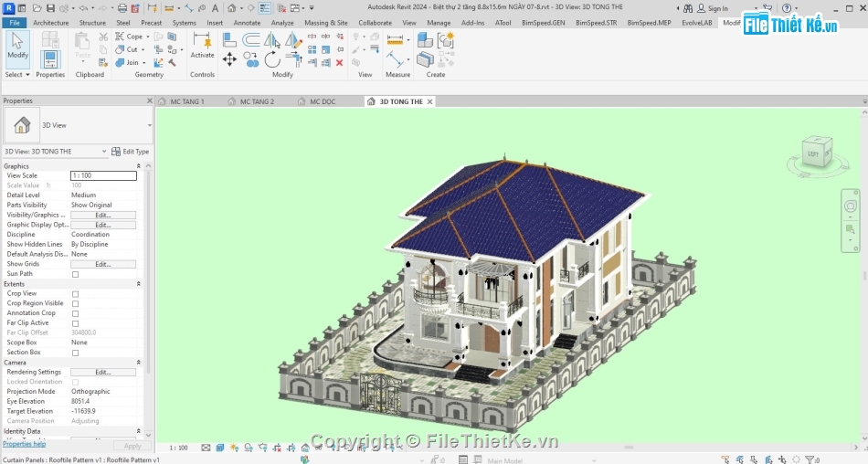Image resolution: width=868 pixels, height=464 pixels.
Task: Click the Mirror Draw Axis icon
Action: click(x=293, y=40)
